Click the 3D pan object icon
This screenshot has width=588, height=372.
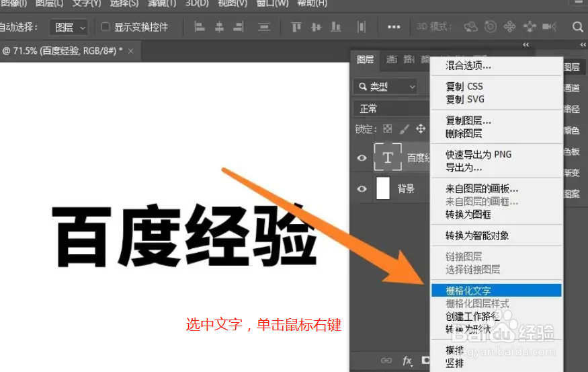[x=509, y=27]
